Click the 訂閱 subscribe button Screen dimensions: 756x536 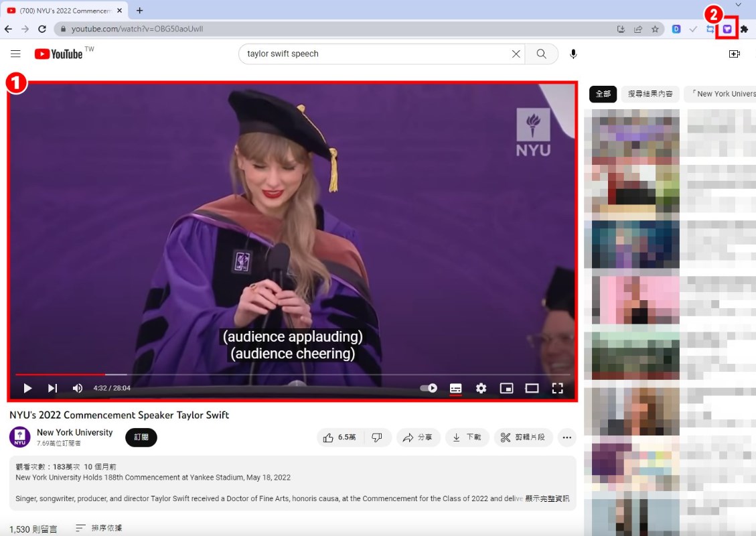(141, 437)
